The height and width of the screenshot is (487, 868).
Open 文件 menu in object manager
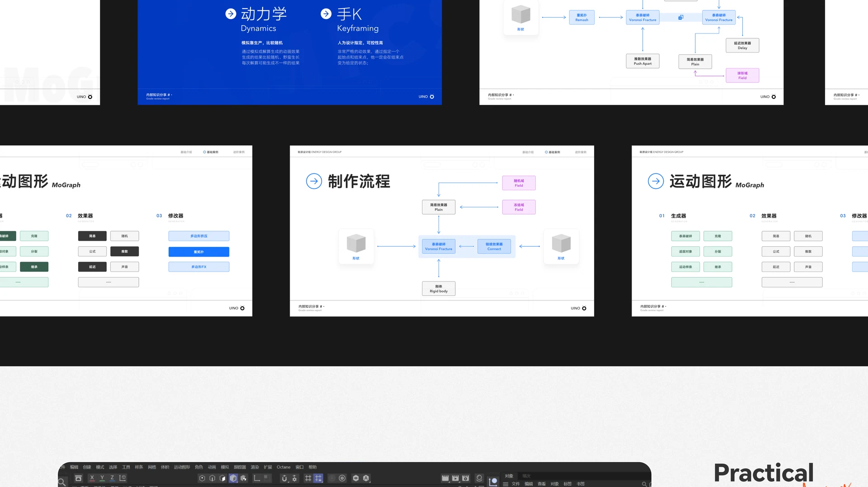pyautogui.click(x=515, y=484)
